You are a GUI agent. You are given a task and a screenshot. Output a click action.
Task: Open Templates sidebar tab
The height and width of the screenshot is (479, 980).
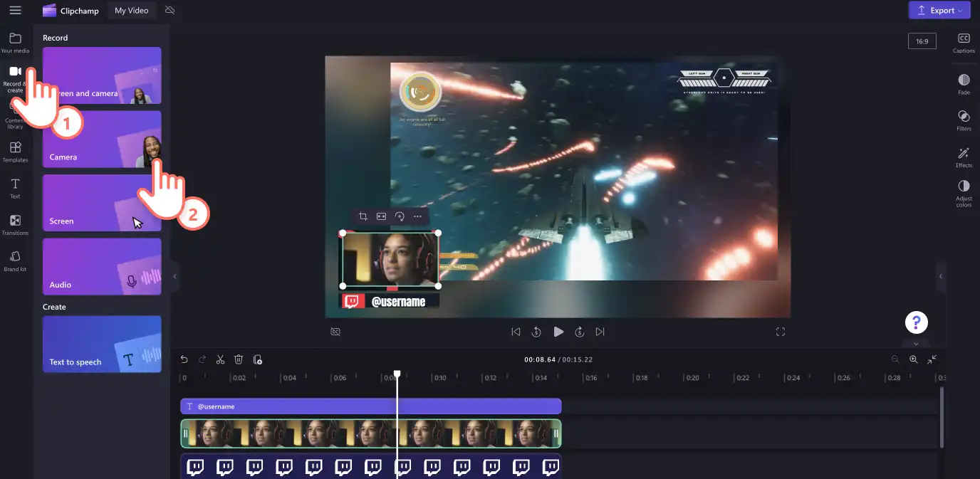click(15, 152)
